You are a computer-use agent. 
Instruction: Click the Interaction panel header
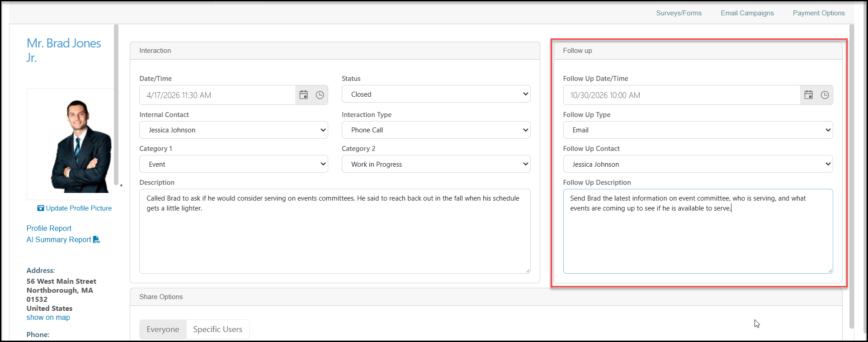click(335, 51)
